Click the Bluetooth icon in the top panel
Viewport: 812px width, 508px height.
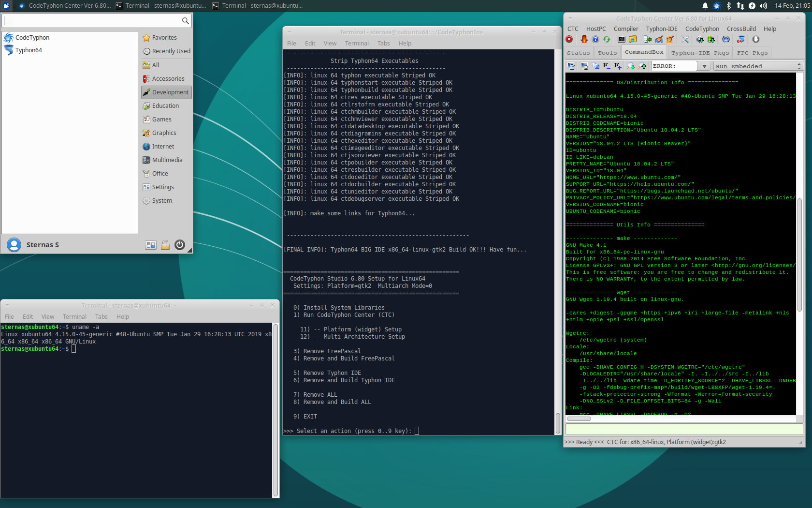pos(729,6)
